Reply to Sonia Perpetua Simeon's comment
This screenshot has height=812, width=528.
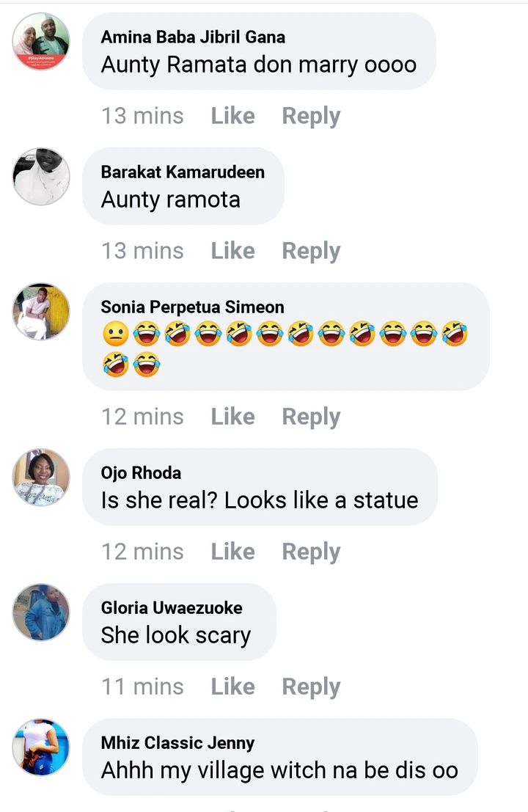[x=311, y=417]
